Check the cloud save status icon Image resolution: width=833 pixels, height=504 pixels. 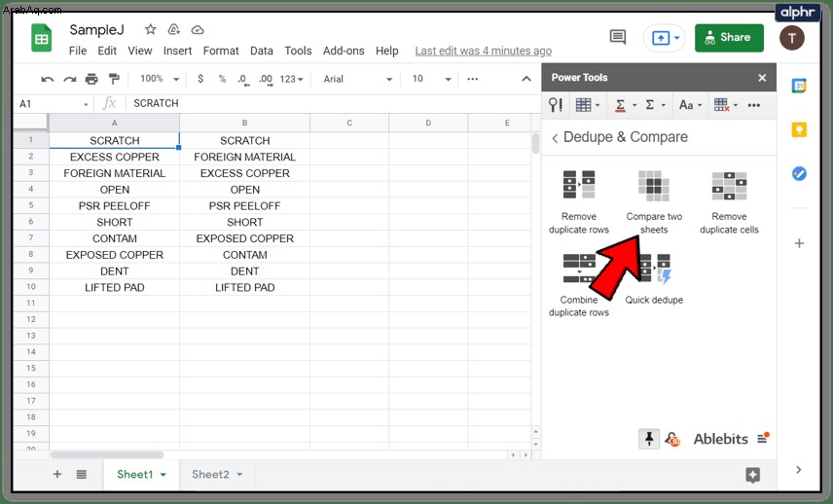(x=198, y=30)
